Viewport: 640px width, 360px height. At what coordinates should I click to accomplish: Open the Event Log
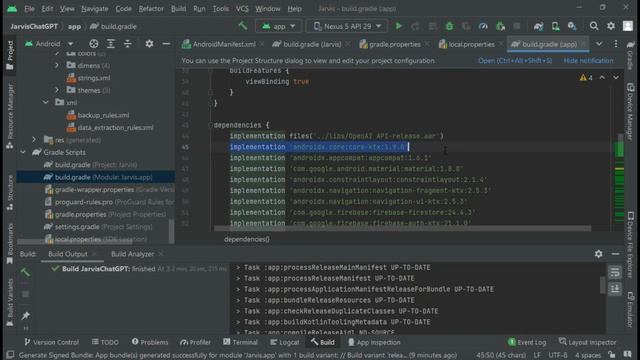[x=527, y=342]
